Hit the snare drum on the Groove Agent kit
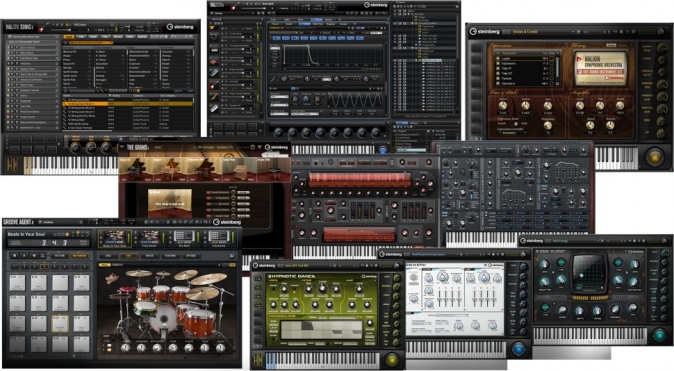Screen dimensions: 674x371 (145, 307)
